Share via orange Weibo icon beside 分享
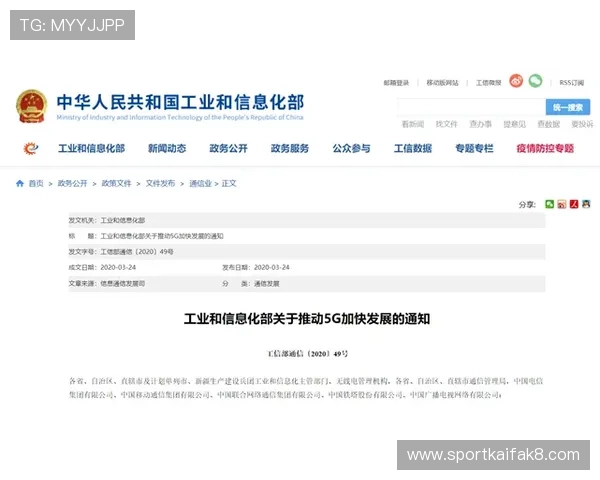Image resolution: width=600 pixels, height=480 pixels. [x=561, y=204]
